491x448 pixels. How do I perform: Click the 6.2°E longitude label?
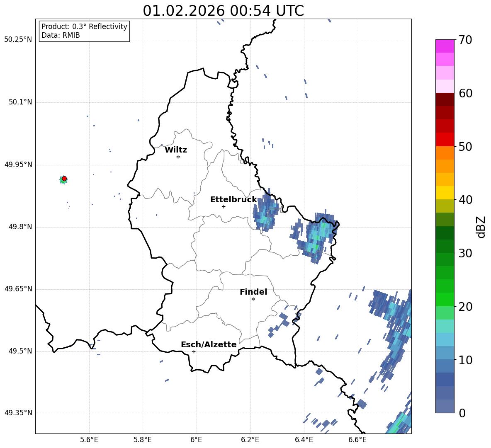[x=250, y=440]
